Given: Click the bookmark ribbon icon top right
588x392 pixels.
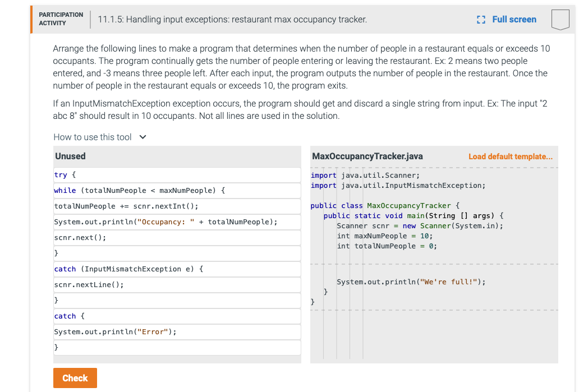Looking at the screenshot, I should point(561,19).
